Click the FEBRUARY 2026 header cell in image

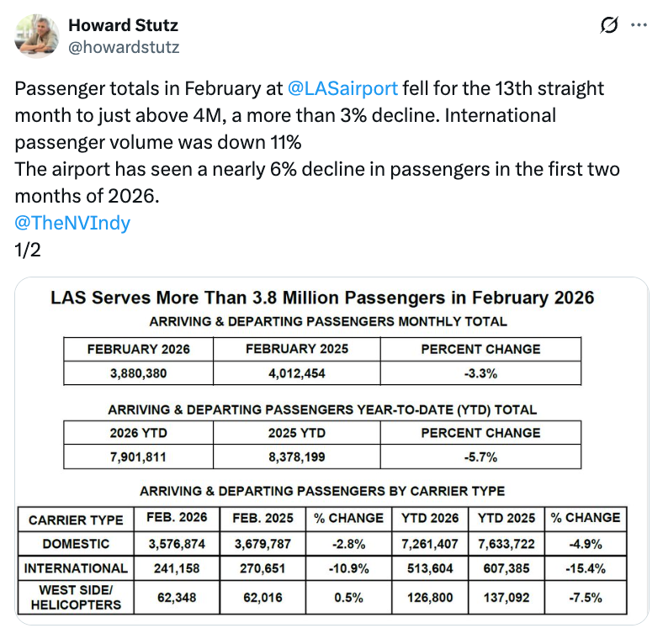(x=139, y=349)
